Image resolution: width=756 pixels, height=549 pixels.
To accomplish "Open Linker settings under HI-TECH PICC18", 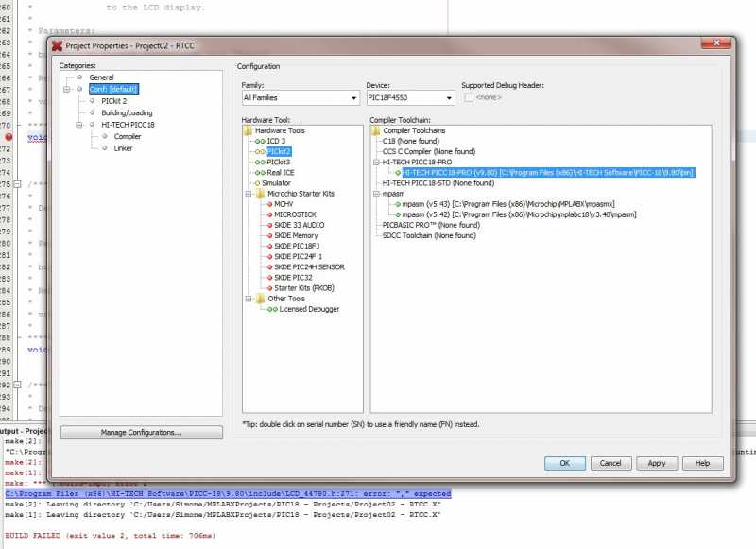I will click(123, 148).
